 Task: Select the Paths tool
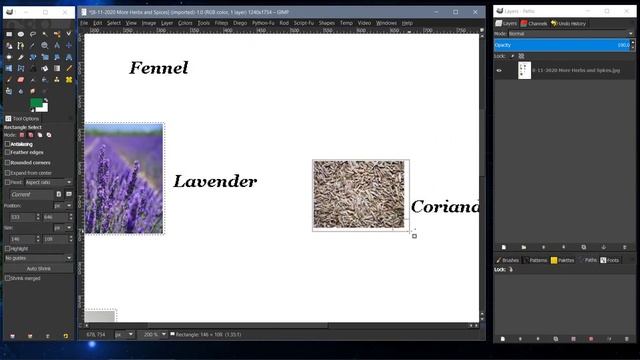click(x=21, y=45)
